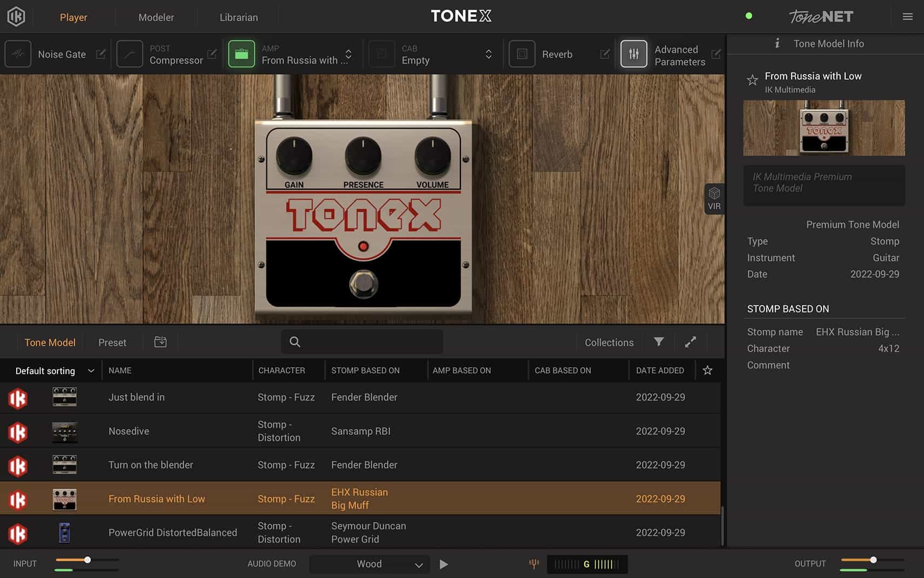This screenshot has height=578, width=924.
Task: Switch to the Player tab
Action: pyautogui.click(x=73, y=17)
